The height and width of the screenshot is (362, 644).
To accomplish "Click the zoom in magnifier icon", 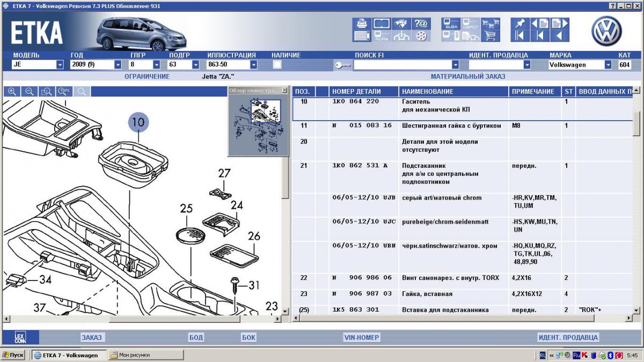I will point(12,91).
